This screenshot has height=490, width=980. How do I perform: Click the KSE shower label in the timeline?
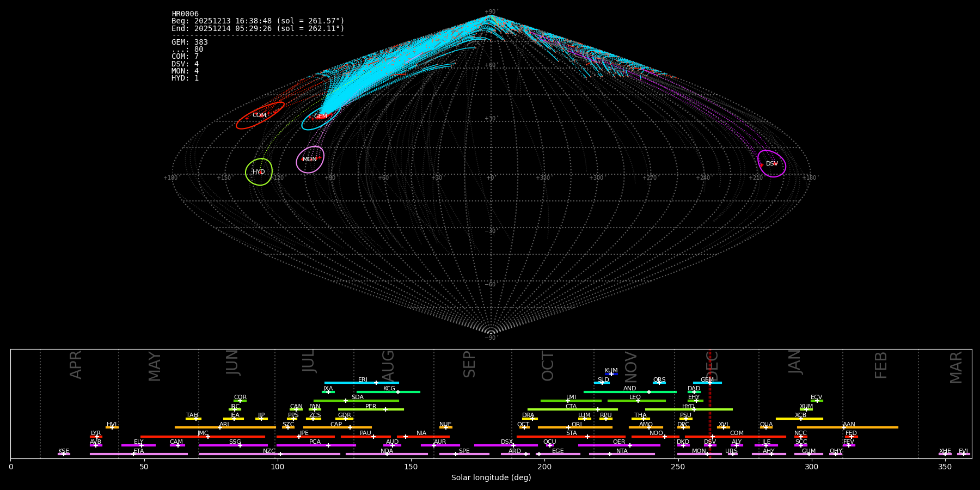point(64,451)
